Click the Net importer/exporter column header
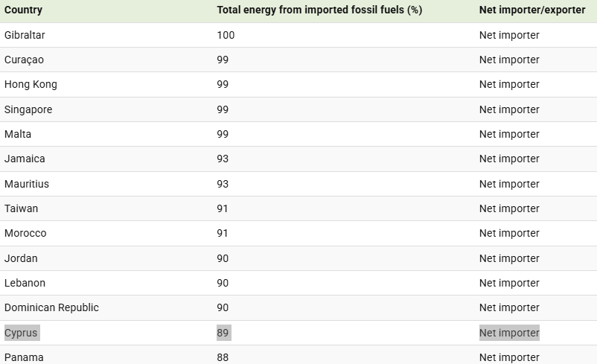 click(x=531, y=10)
